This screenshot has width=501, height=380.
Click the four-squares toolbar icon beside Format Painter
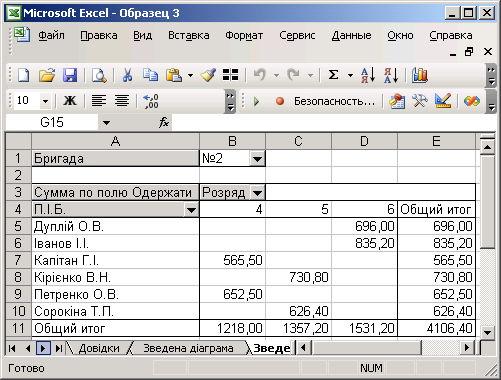[230, 75]
